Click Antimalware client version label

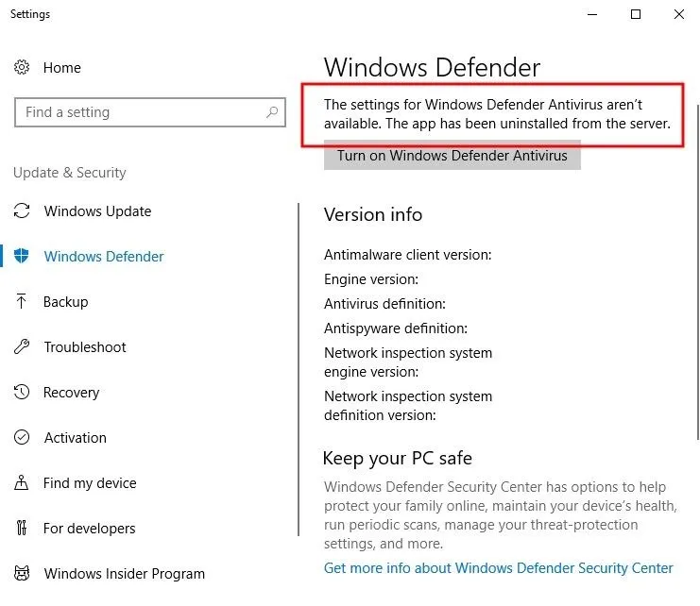click(x=407, y=255)
